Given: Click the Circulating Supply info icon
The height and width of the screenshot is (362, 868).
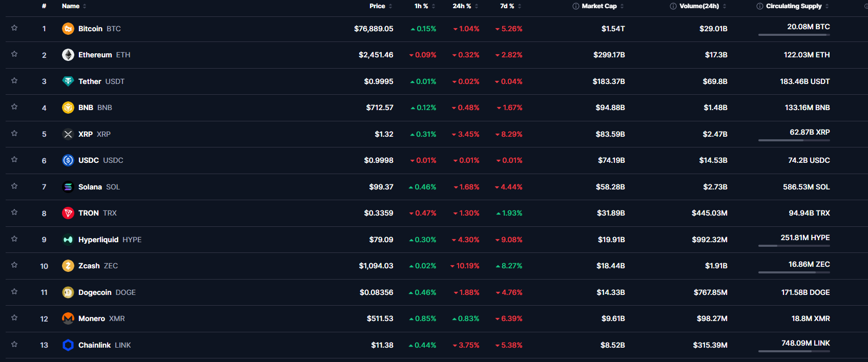Looking at the screenshot, I should coord(760,6).
